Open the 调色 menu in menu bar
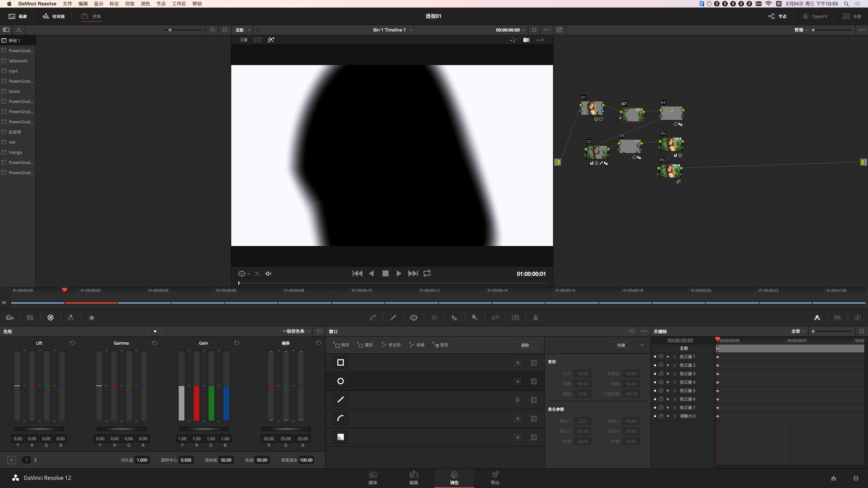Viewport: 868px width, 488px height. [145, 4]
